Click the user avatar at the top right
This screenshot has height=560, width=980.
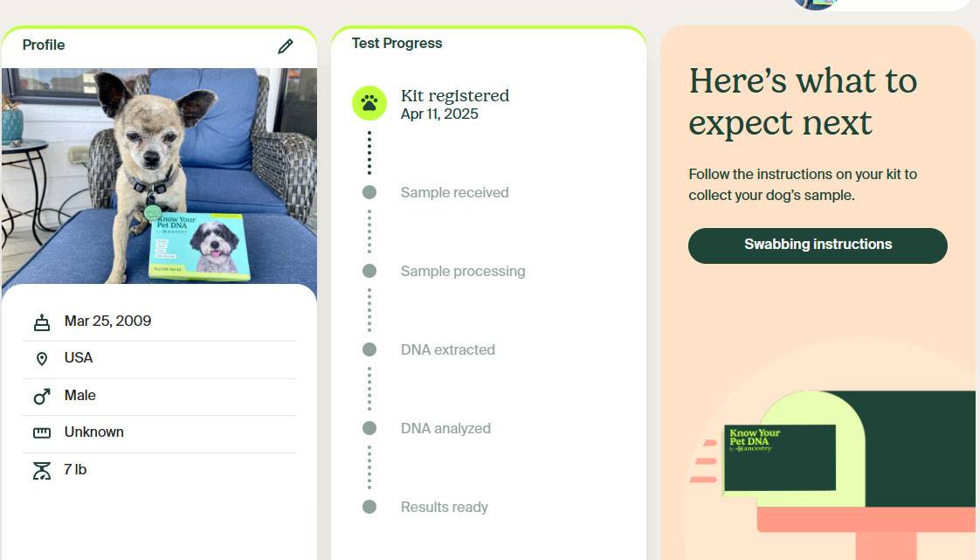pos(815,4)
